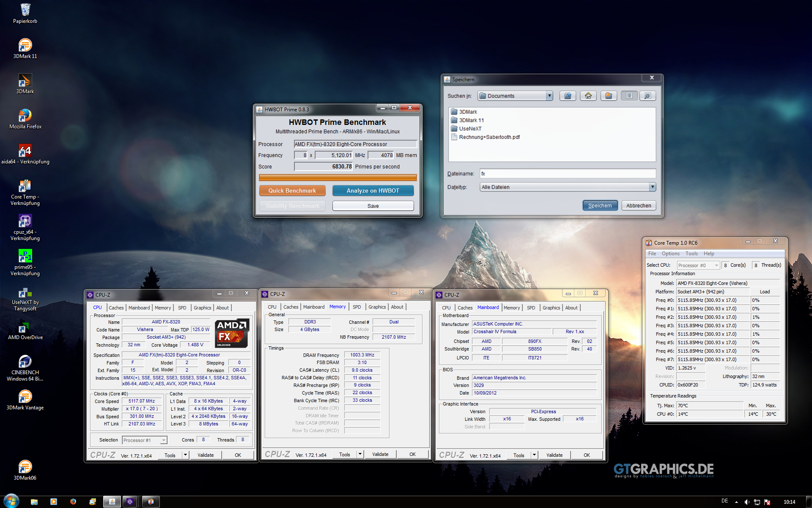
Task: Go up one folder level in Speichern dialog
Action: [x=568, y=96]
